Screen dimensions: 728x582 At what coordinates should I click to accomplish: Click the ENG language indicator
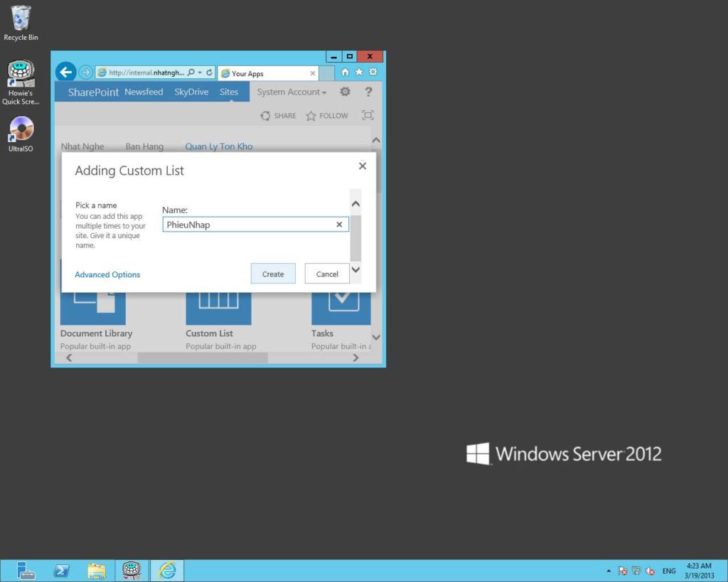(669, 571)
